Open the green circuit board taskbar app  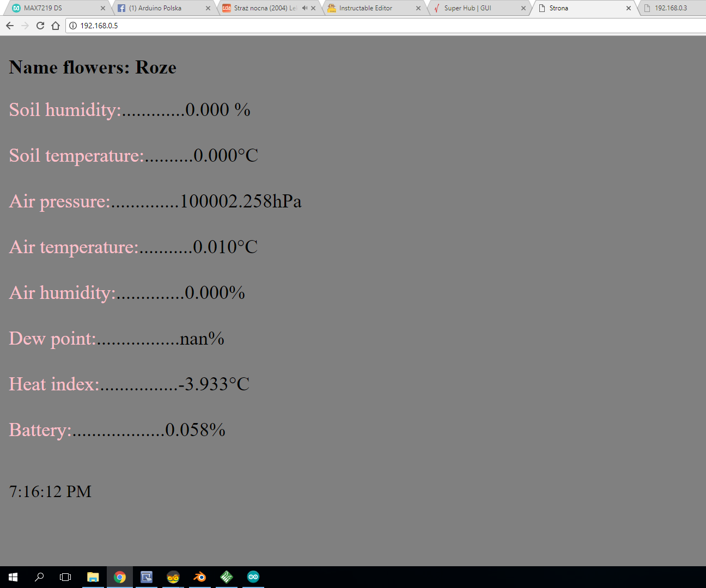(x=227, y=577)
